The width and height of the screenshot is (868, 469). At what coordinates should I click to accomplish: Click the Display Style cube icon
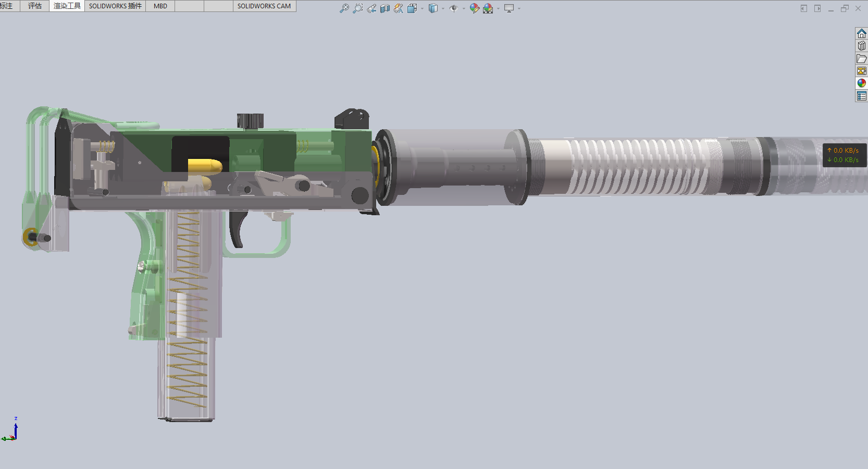[433, 8]
